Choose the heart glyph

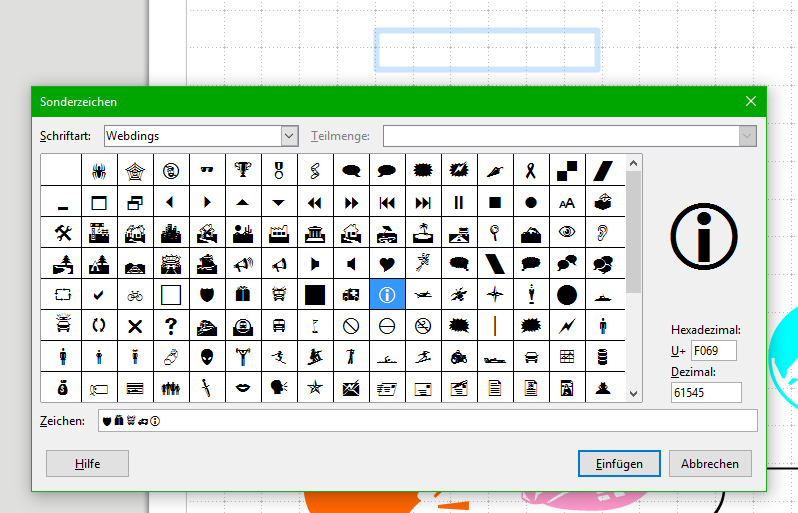[387, 264]
